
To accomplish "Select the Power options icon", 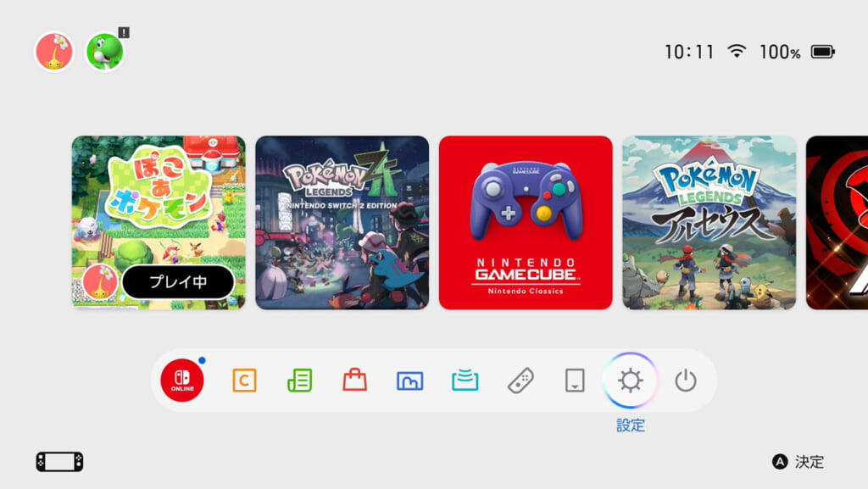I will click(x=685, y=381).
